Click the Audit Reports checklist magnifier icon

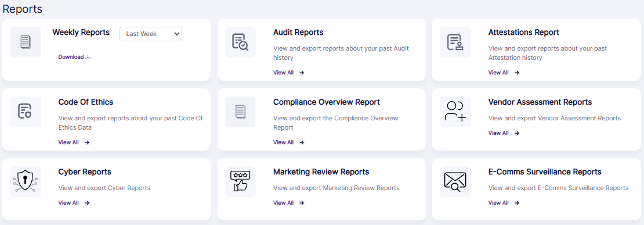pos(240,42)
